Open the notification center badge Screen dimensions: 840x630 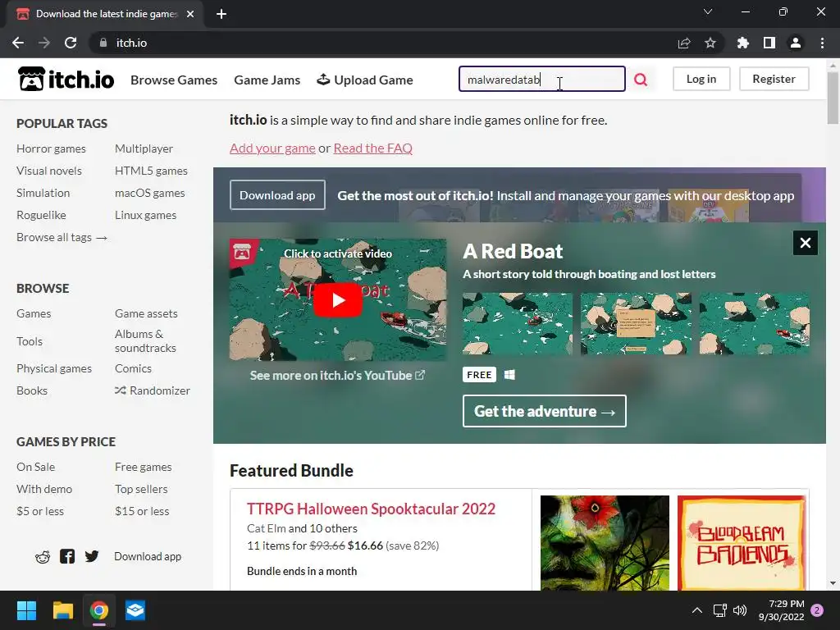click(817, 610)
